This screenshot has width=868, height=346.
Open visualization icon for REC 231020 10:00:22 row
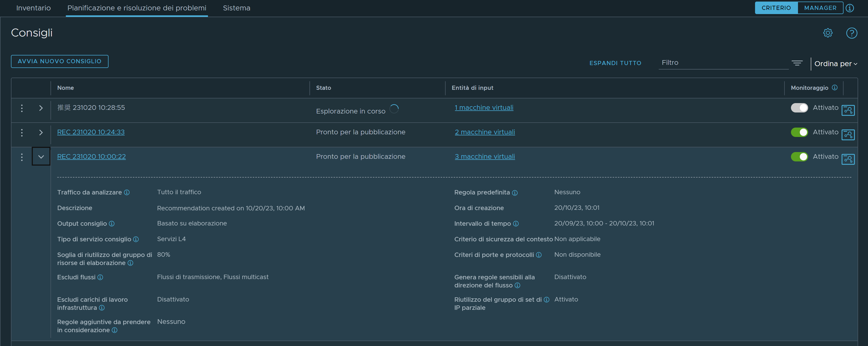[x=848, y=159]
